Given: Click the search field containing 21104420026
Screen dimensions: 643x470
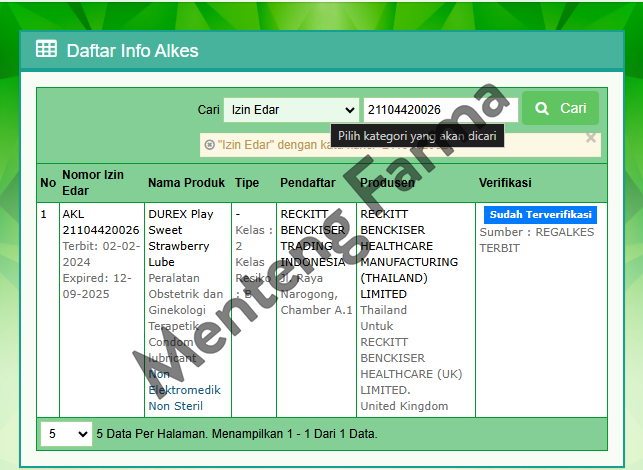Looking at the screenshot, I should click(x=439, y=109).
